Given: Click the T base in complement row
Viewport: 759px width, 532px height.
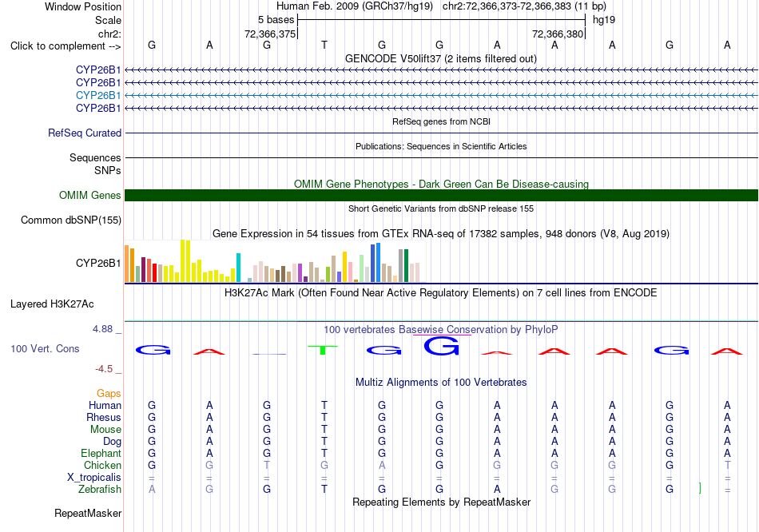Looking at the screenshot, I should (324, 45).
